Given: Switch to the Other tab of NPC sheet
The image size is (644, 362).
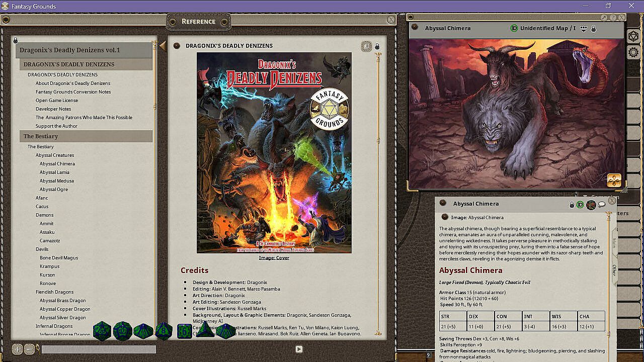Looking at the screenshot, I should (x=614, y=270).
